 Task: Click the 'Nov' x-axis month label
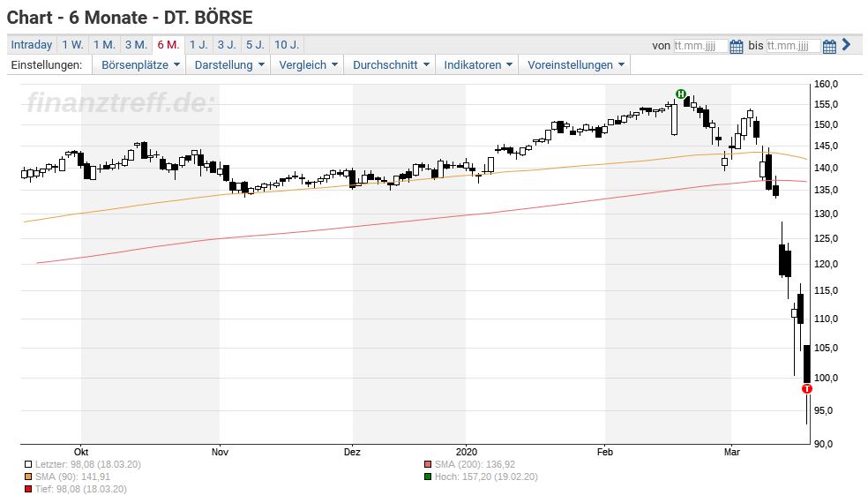tap(220, 452)
